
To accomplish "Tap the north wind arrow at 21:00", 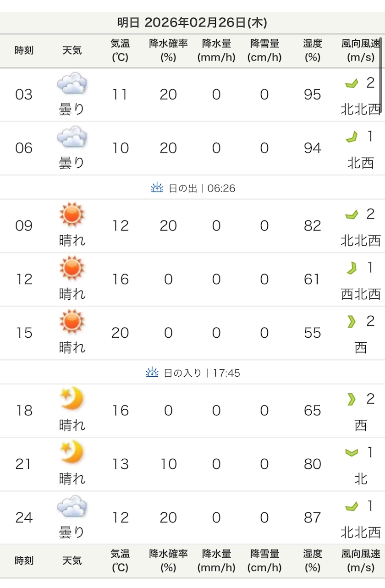I will click(x=352, y=453).
